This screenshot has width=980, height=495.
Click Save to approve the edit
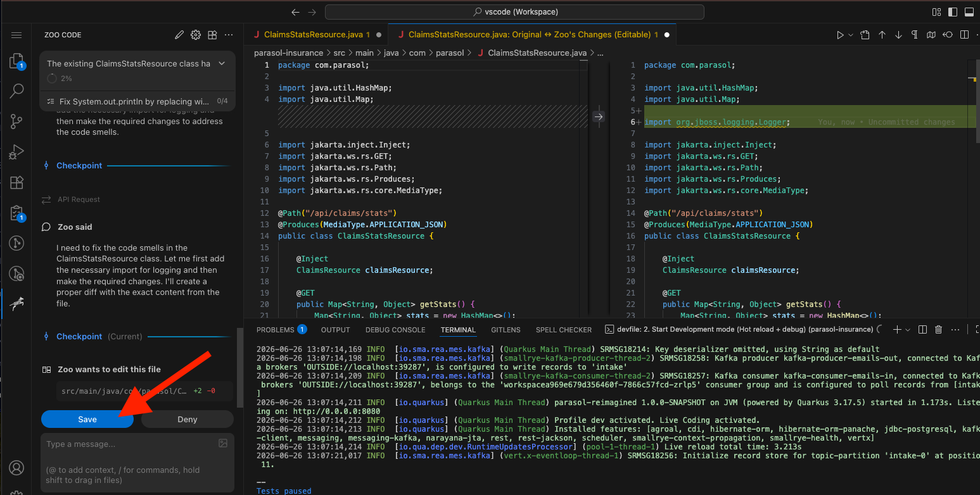click(87, 419)
